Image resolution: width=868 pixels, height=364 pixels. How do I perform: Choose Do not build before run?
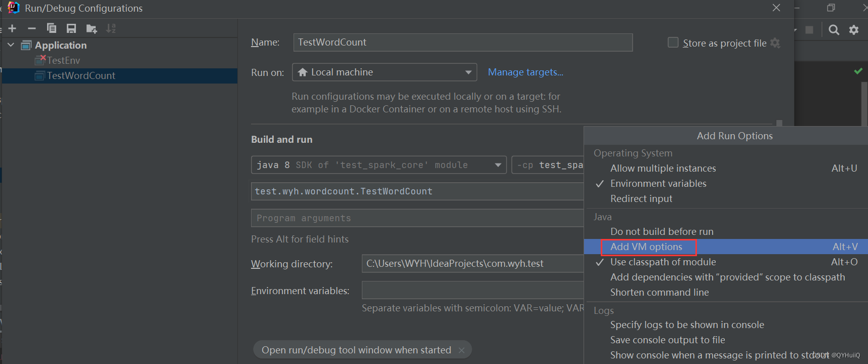(726, 231)
